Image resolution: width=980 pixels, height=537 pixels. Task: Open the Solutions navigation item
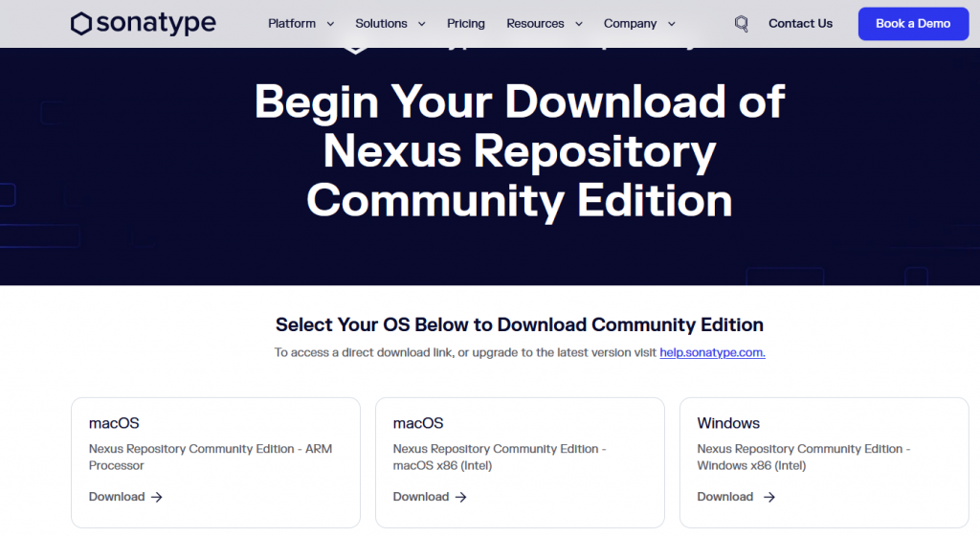[x=381, y=24]
